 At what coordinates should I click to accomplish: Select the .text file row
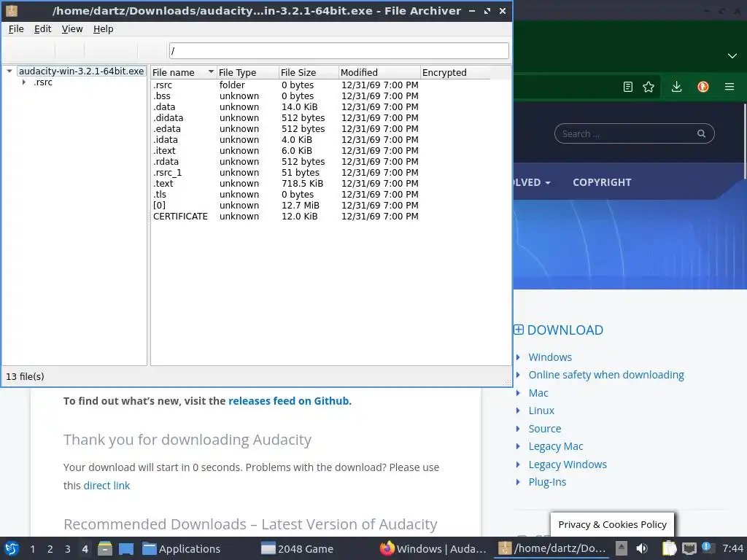pyautogui.click(x=321, y=183)
